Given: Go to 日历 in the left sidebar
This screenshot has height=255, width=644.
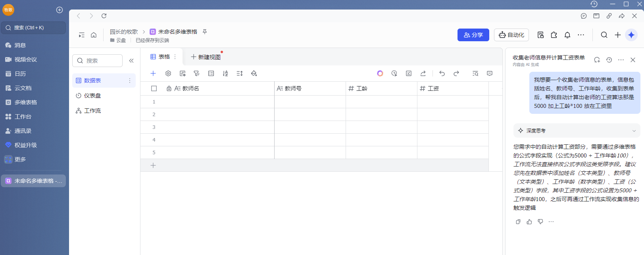Looking at the screenshot, I should [x=20, y=74].
